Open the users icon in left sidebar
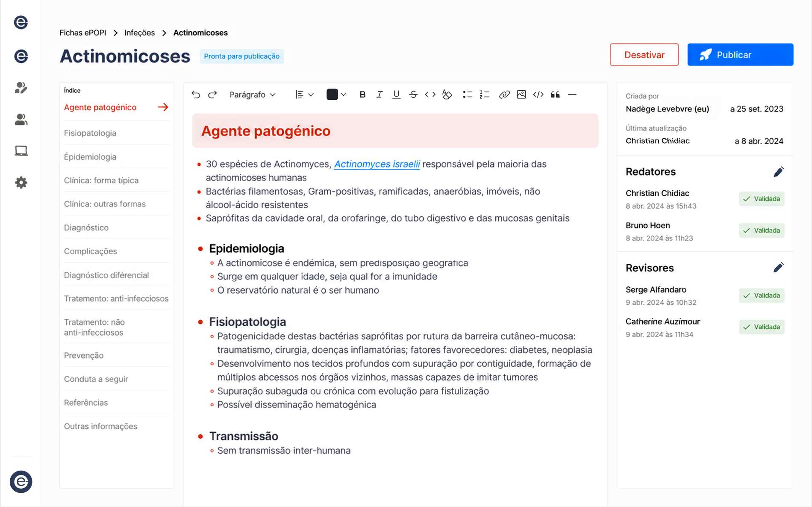Screen dimensions: 812x507 (21, 119)
